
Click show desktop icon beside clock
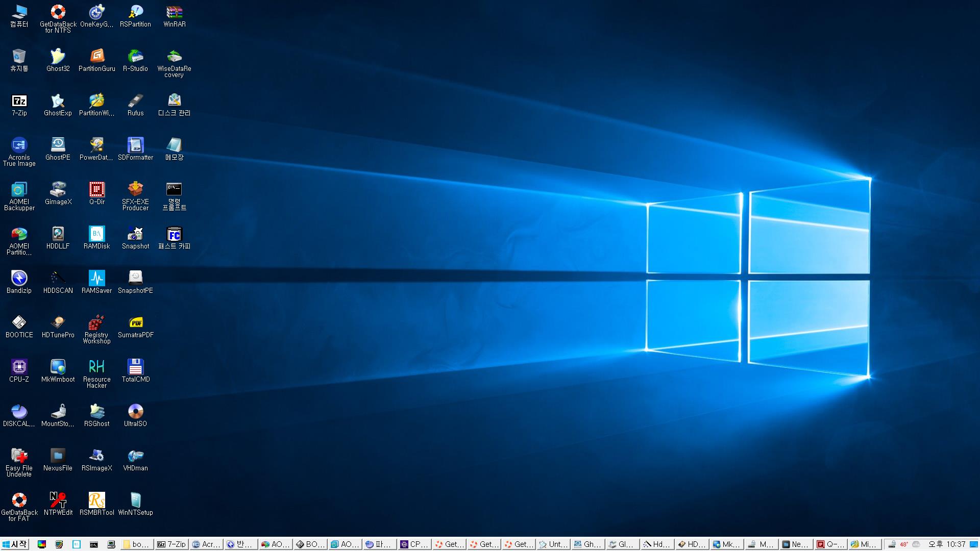point(973,544)
